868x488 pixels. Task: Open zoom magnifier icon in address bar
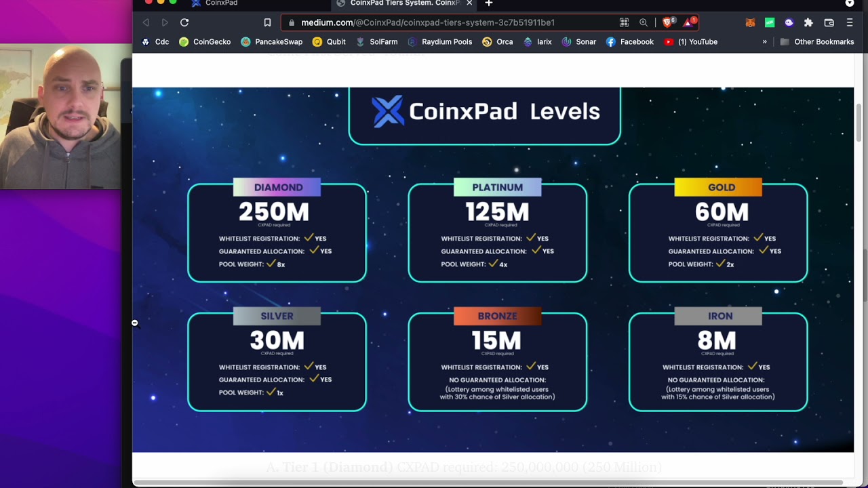point(643,22)
